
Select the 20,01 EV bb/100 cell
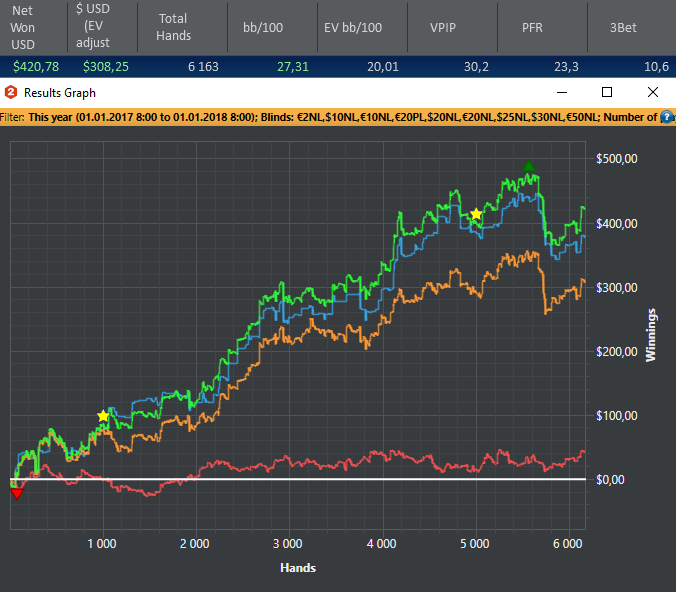pos(383,66)
